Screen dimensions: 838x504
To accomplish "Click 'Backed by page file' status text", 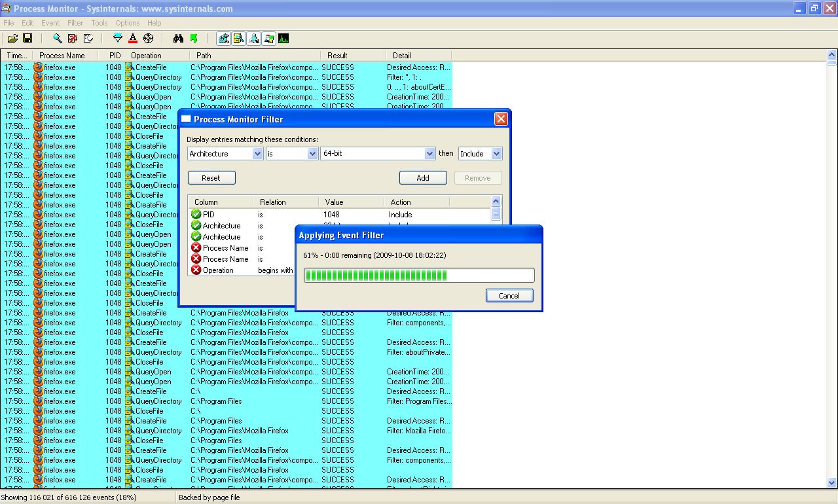I will coord(209,497).
